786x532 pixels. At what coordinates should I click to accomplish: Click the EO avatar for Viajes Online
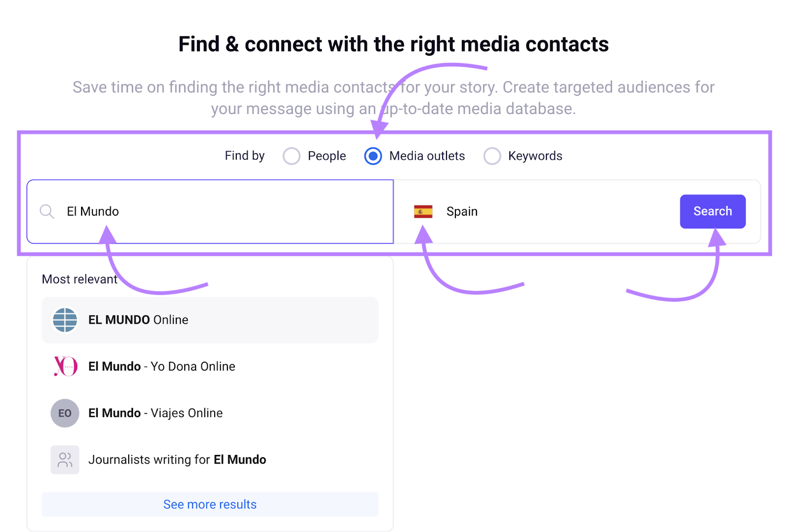pyautogui.click(x=65, y=413)
